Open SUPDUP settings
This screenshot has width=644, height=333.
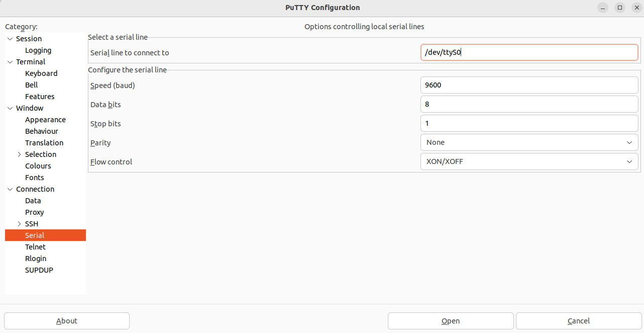click(39, 270)
